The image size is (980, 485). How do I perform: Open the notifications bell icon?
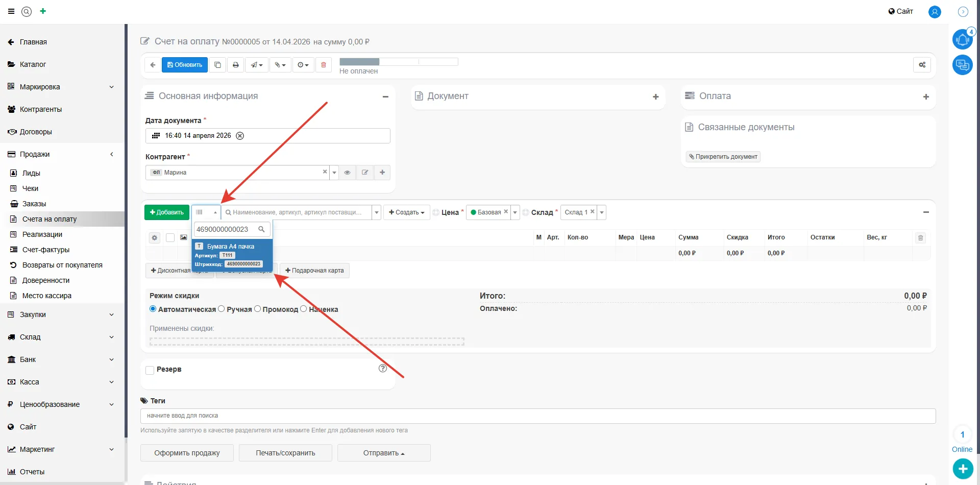[962, 39]
